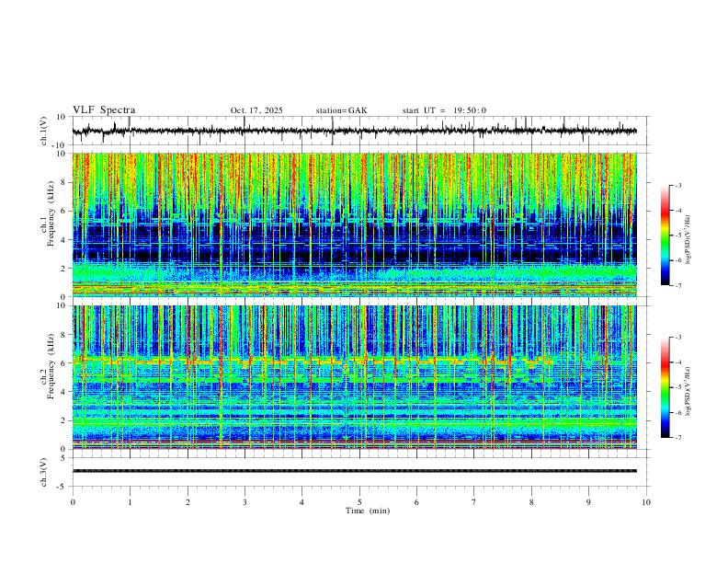
Task: Click time axis tick label 8
Action: click(x=531, y=502)
